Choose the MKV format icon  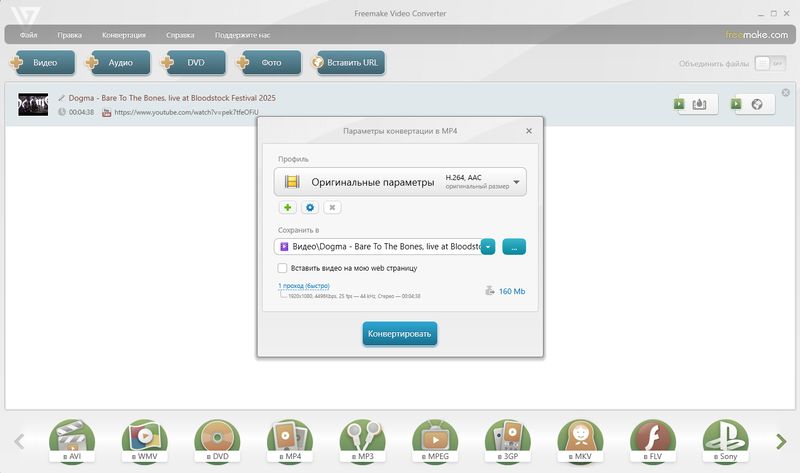coord(579,438)
